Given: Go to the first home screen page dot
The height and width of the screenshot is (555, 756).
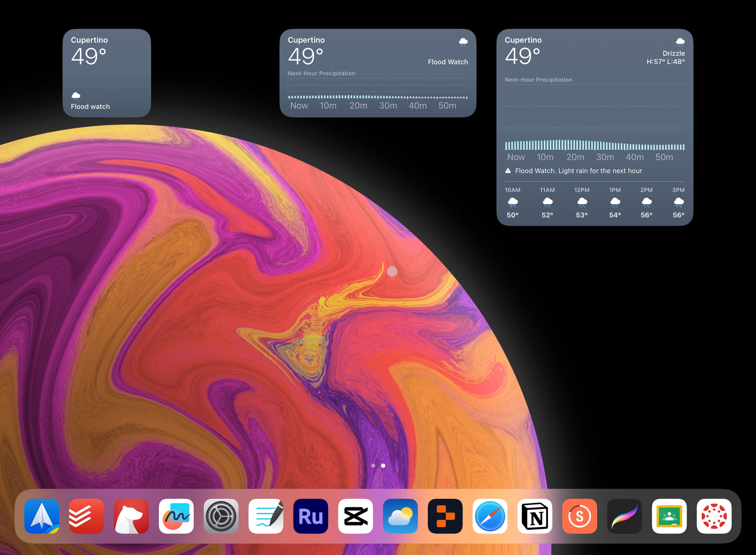Looking at the screenshot, I should coord(373,466).
